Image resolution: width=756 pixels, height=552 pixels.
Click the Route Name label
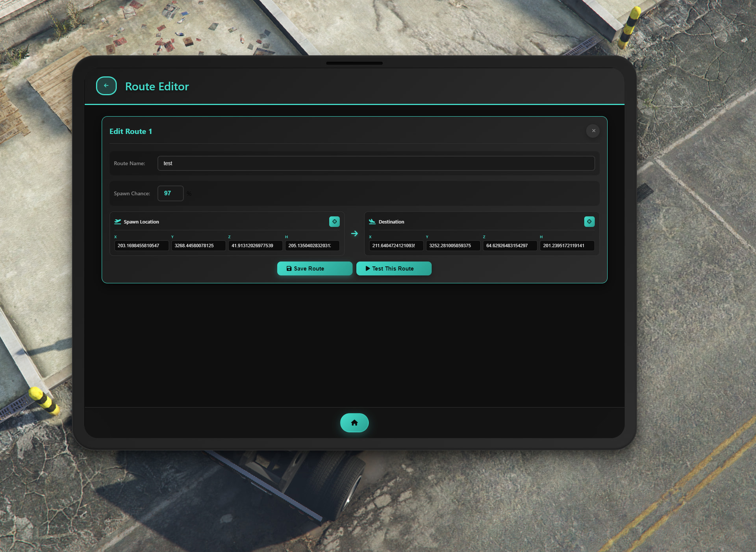click(x=129, y=163)
